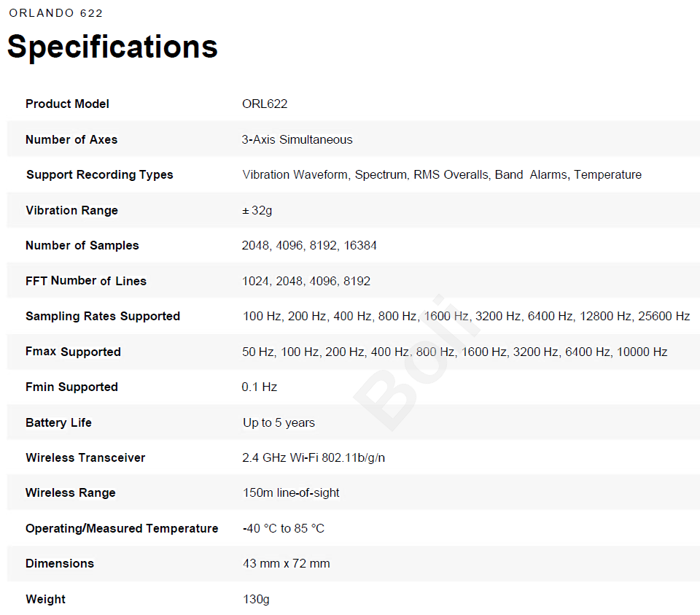
Task: Click the ± 32g value
Action: tap(257, 210)
